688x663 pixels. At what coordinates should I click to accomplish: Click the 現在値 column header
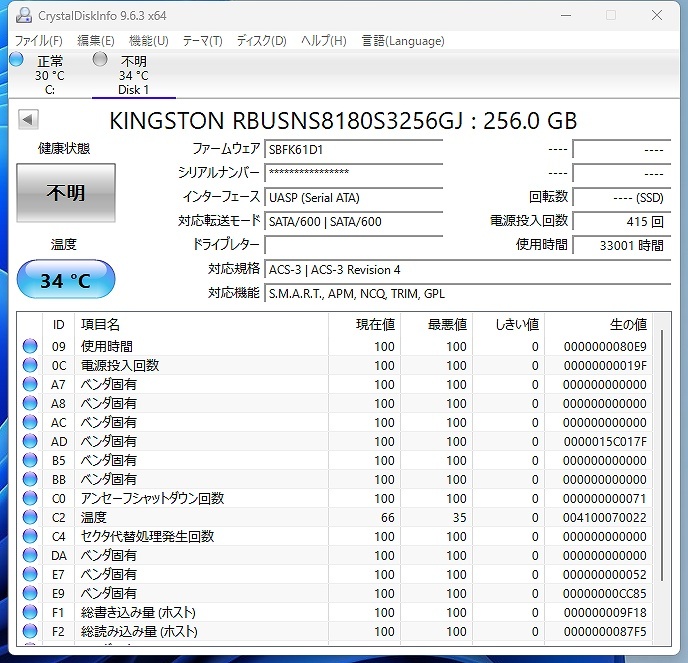(364, 325)
